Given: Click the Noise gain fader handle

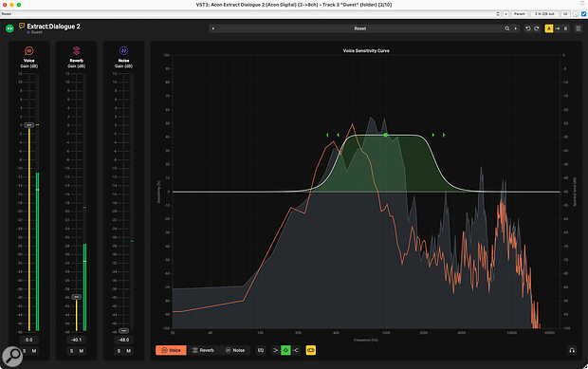Looking at the screenshot, I should pos(123,331).
